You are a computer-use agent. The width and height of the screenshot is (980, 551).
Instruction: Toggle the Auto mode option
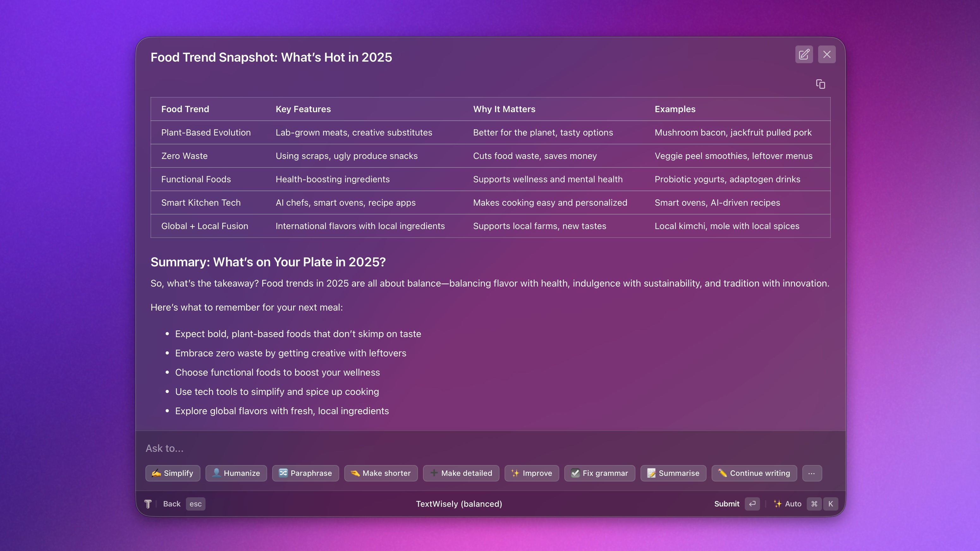(787, 504)
